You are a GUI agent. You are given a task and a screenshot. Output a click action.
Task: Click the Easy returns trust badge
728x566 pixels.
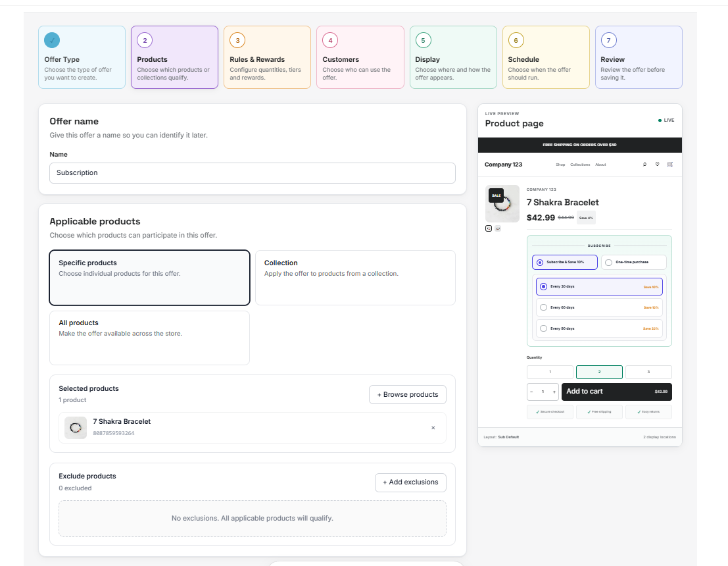[x=648, y=412]
